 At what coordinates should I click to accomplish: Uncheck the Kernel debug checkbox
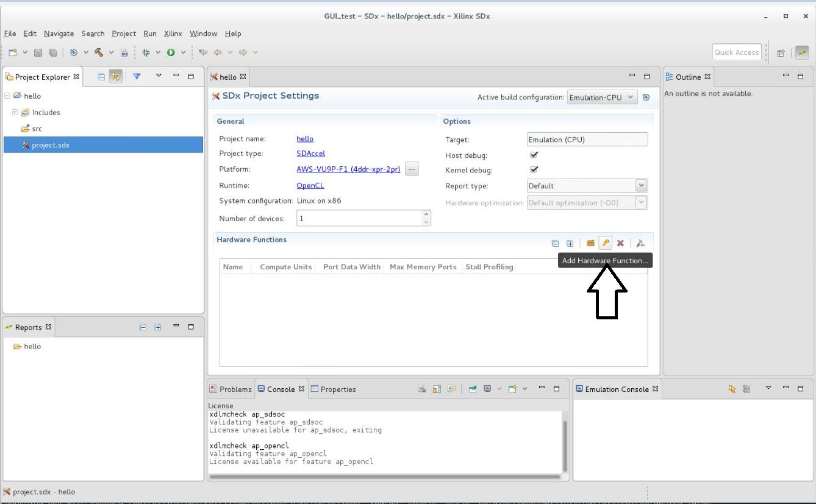(534, 169)
